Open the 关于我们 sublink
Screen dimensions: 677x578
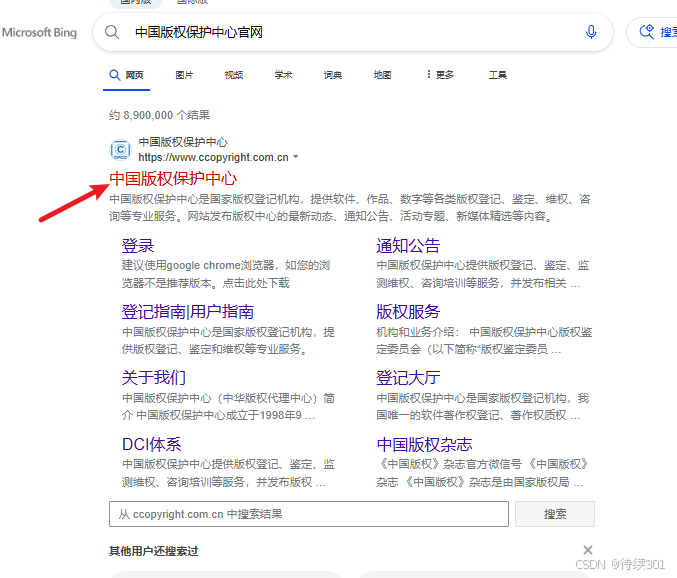pyautogui.click(x=154, y=378)
